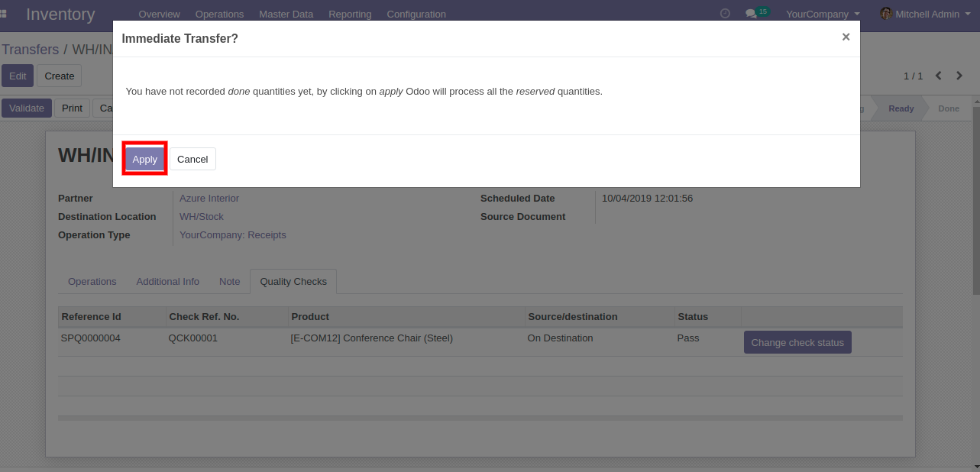Image resolution: width=980 pixels, height=472 pixels.
Task: Open the Operations menu
Action: 219,14
